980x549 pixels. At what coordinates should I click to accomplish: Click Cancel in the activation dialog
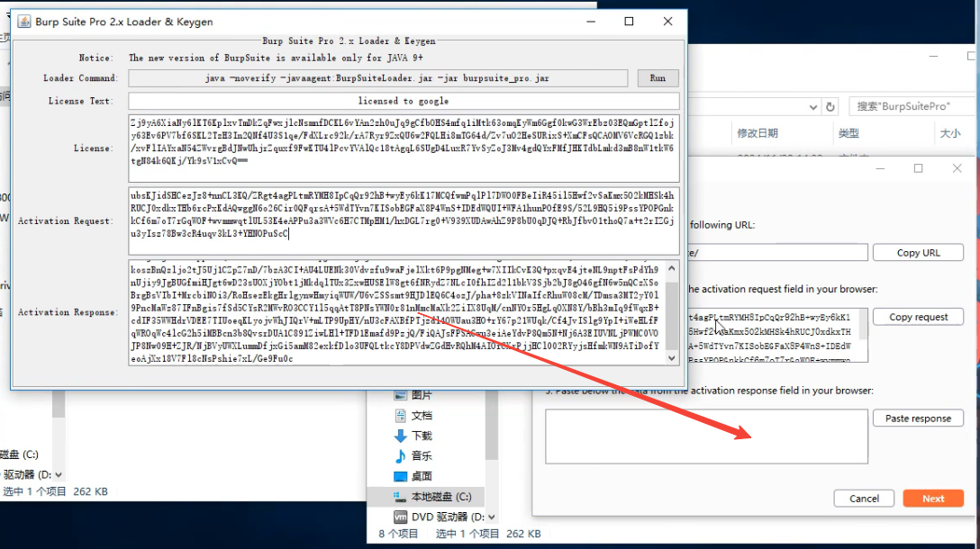tap(864, 499)
